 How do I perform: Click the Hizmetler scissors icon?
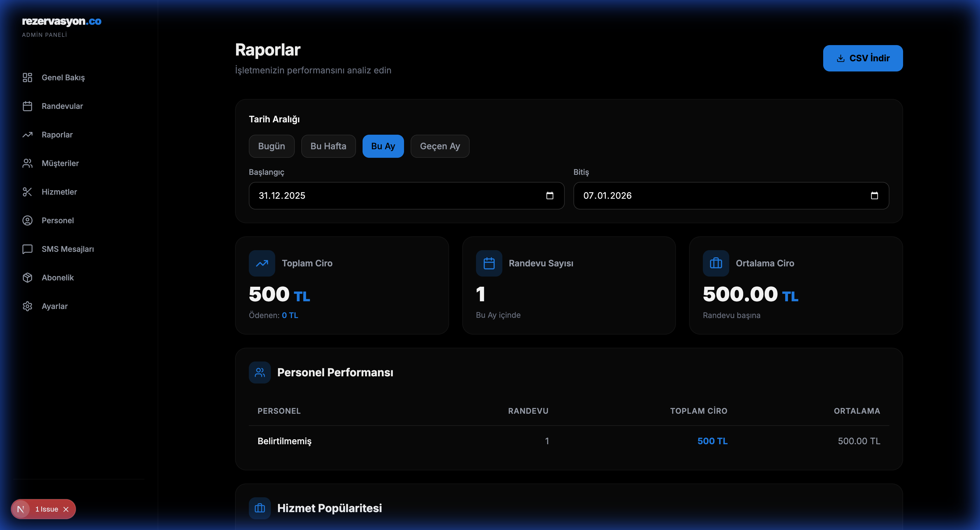pyautogui.click(x=27, y=192)
